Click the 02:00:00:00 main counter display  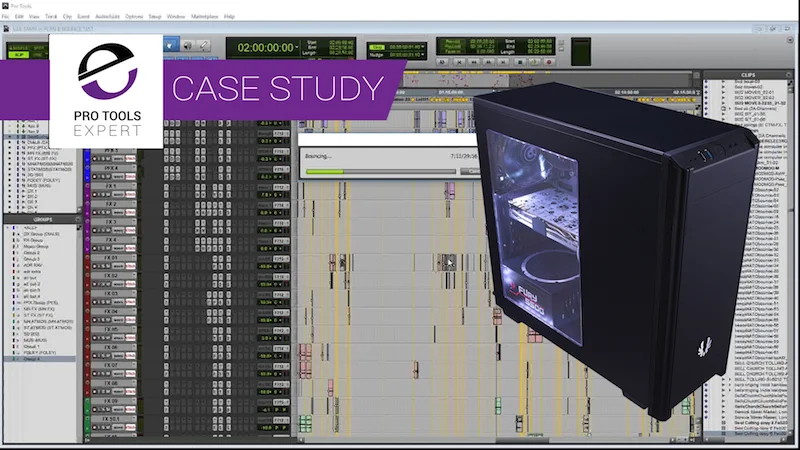pos(265,48)
